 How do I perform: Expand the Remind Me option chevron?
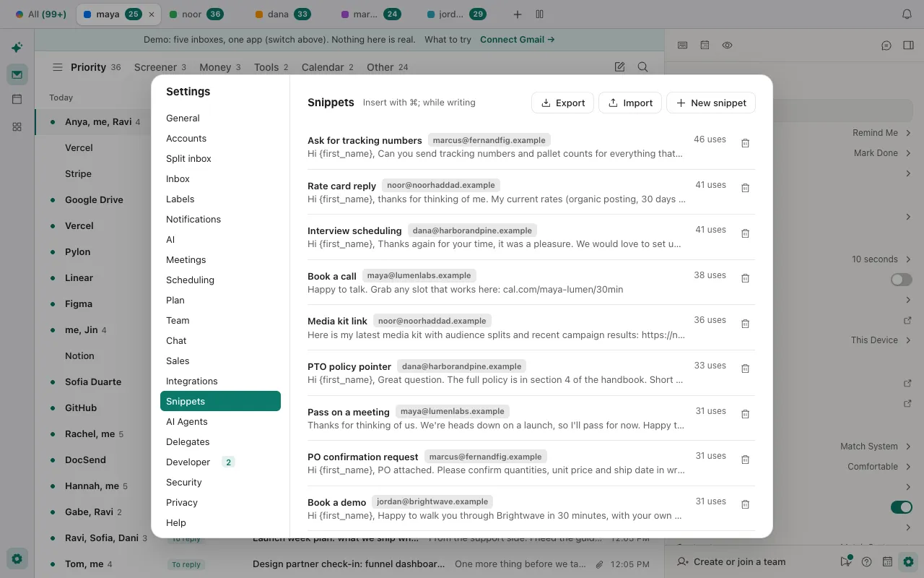coord(908,133)
